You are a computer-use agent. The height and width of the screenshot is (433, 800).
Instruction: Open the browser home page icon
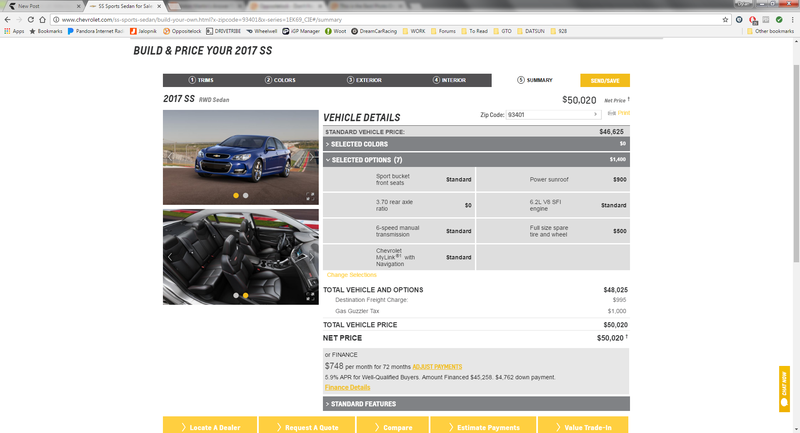[x=42, y=20]
